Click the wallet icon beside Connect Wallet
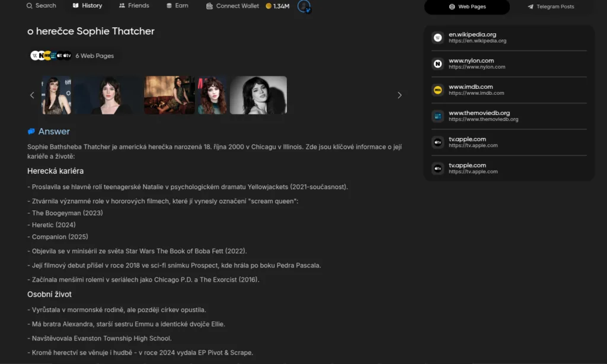 (209, 6)
